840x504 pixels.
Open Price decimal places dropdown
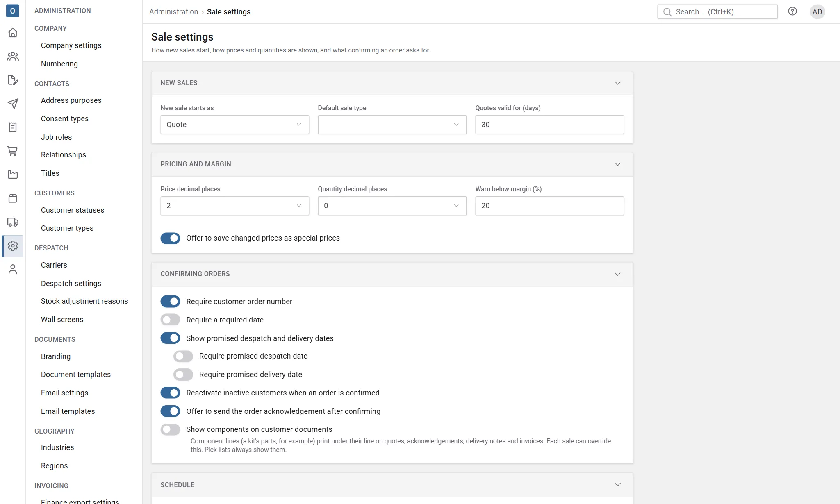pos(234,206)
